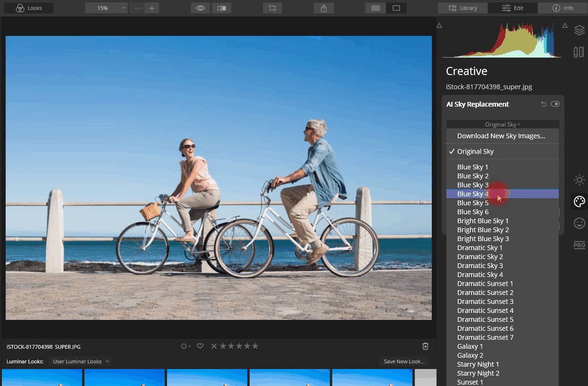Open the 15% zoom level dropdown
The width and height of the screenshot is (588, 386).
106,8
